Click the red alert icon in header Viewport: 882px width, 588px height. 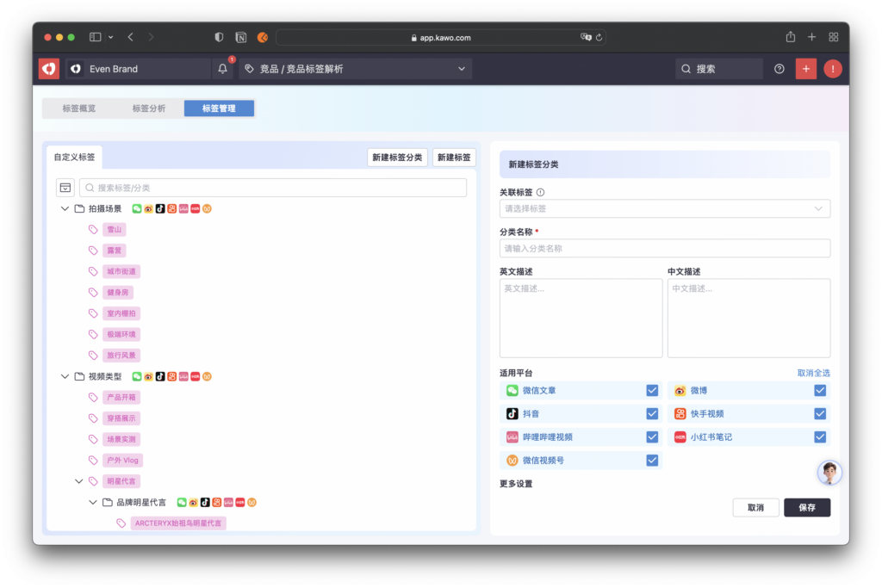pos(832,69)
